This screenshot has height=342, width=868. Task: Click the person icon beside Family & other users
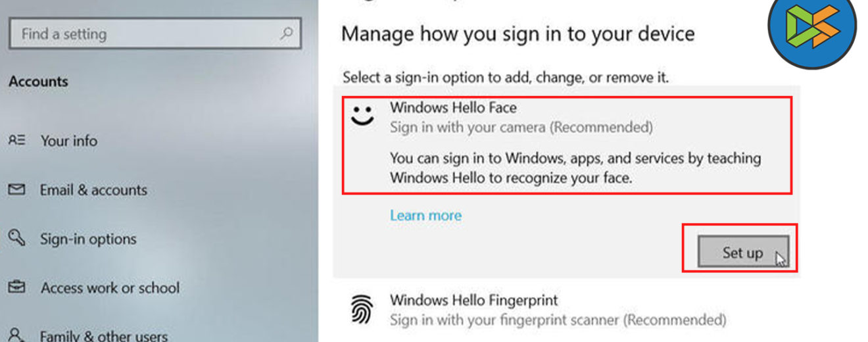pos(16,335)
